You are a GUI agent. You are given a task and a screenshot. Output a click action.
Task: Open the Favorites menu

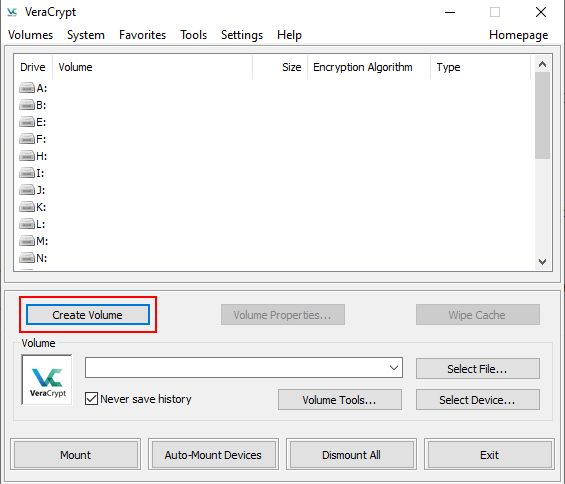pos(142,35)
